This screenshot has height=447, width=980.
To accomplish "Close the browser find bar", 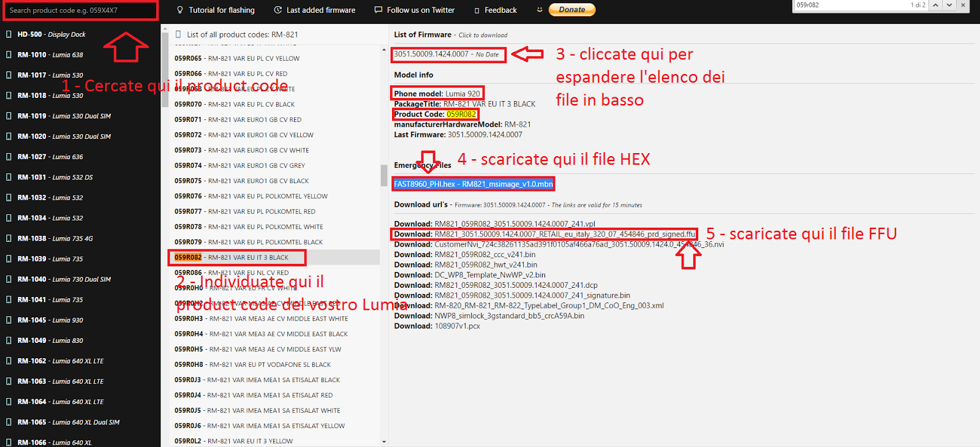I will pos(963,5).
